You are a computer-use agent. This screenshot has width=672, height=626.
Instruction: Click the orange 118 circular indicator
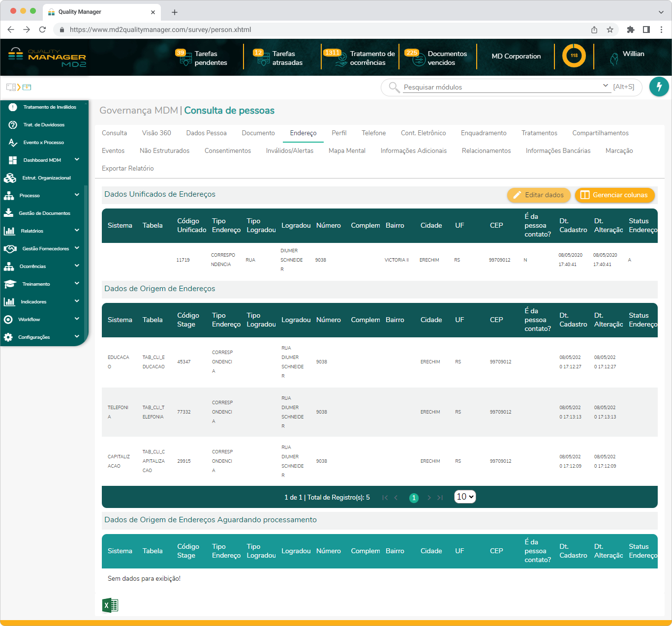click(574, 56)
